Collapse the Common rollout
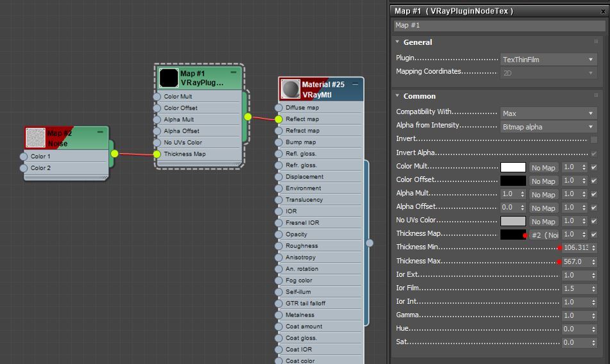The image size is (610, 364). tap(397, 95)
